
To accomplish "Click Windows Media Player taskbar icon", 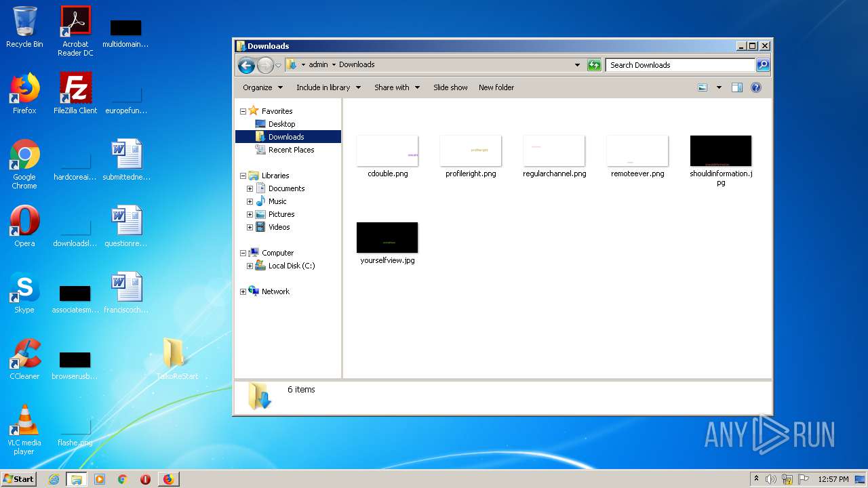I will [100, 479].
